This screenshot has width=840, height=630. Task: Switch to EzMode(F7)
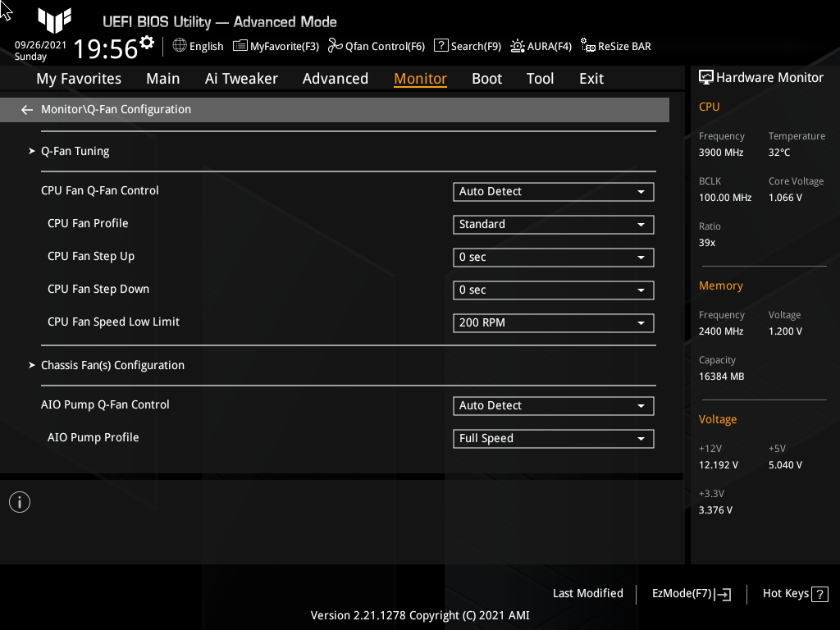tap(690, 593)
